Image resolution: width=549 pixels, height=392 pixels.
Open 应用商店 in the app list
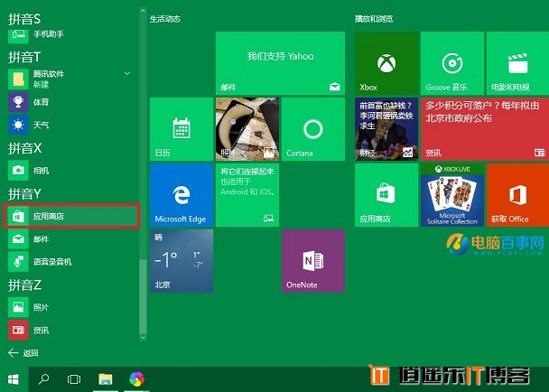click(71, 216)
